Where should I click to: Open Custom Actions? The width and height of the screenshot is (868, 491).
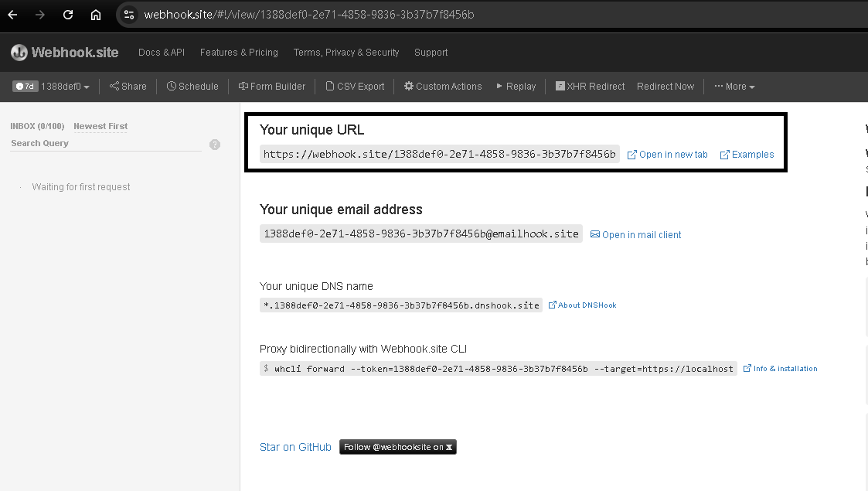pos(443,87)
